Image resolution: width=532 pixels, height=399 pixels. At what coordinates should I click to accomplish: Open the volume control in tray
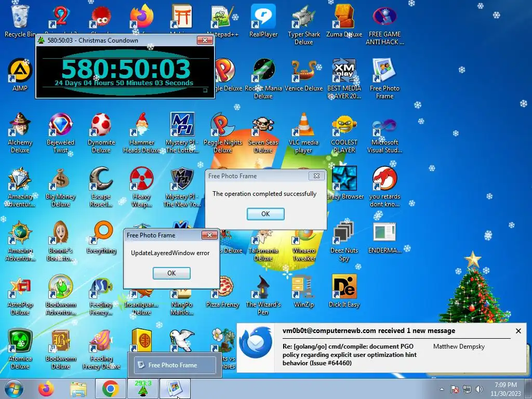(479, 389)
